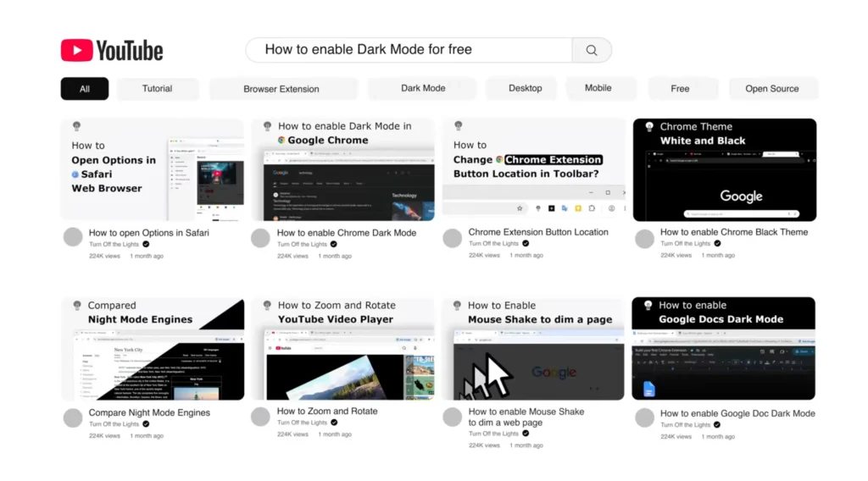This screenshot has height=481, width=868.
Task: Click title 'How to enable Chrome Dark Mode'
Action: pyautogui.click(x=347, y=233)
